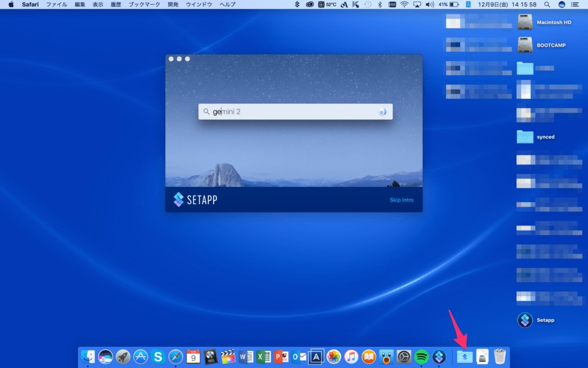Open Safari compass icon in Dock
The image size is (588, 368).
176,356
